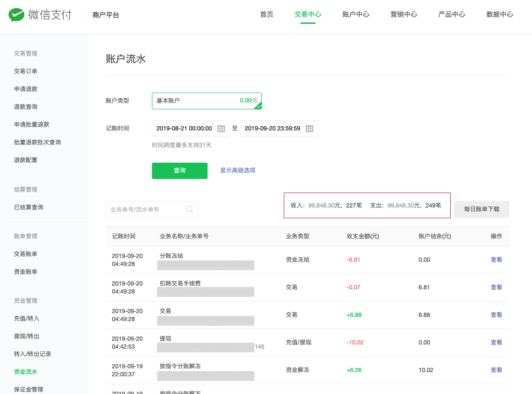Click the green 查询 button

coord(180,171)
